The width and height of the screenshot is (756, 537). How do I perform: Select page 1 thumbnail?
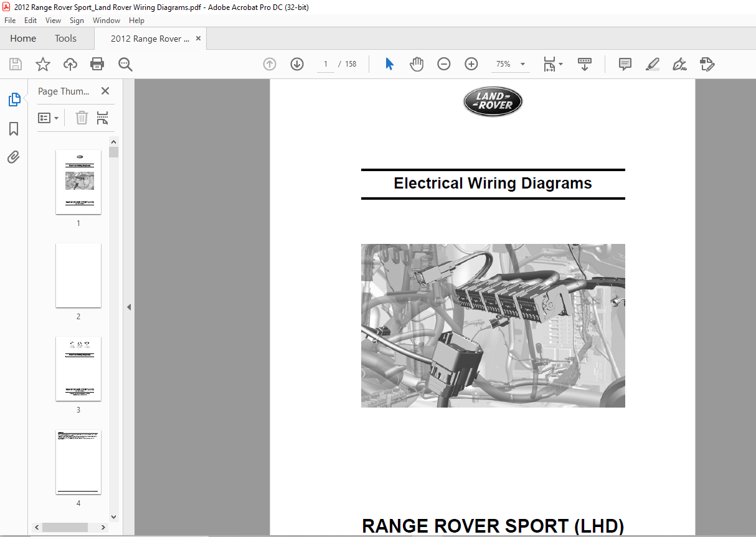pyautogui.click(x=78, y=182)
